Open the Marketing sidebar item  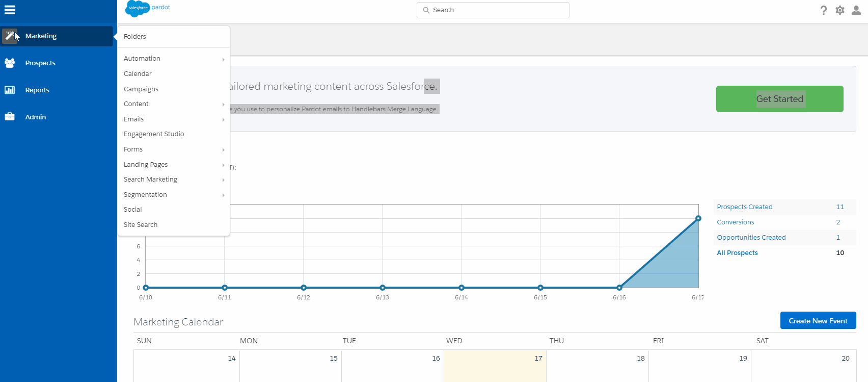(57, 36)
